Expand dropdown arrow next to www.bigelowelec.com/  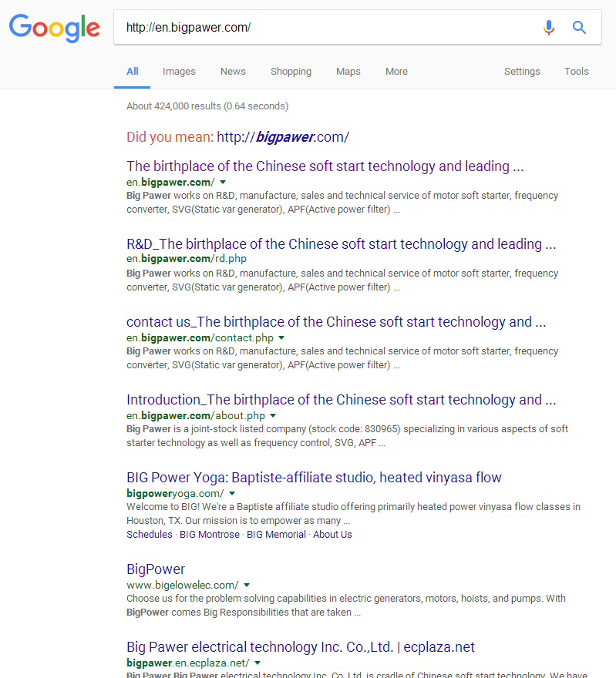pos(247,586)
